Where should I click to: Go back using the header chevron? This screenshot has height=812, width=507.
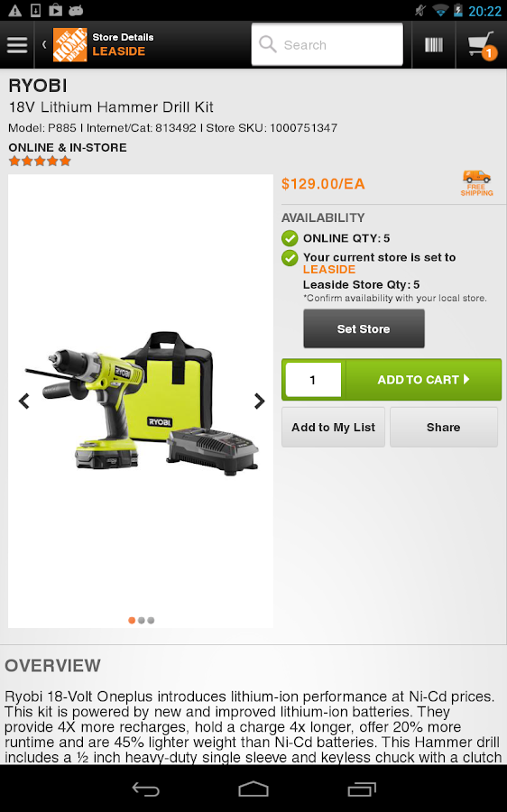pos(44,44)
